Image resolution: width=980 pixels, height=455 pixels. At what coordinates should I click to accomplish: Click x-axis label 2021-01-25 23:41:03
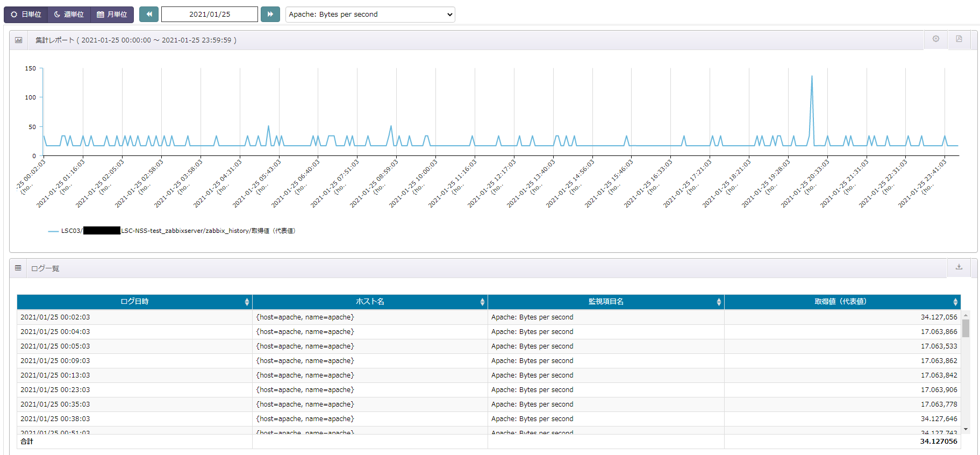(x=922, y=183)
